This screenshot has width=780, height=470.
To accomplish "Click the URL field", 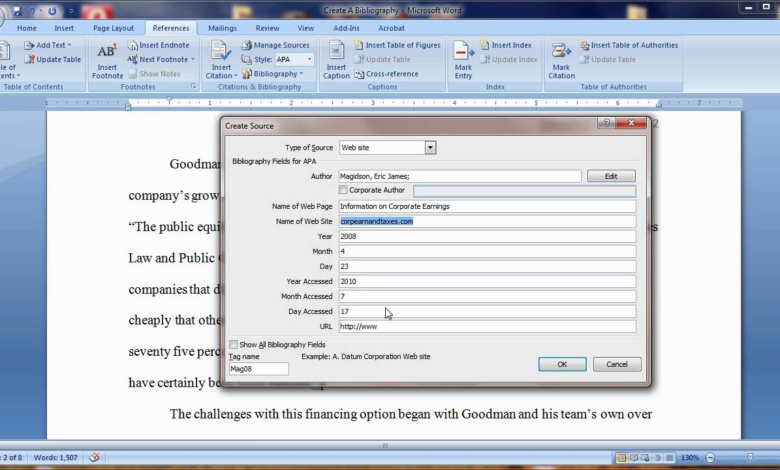I will coord(488,326).
